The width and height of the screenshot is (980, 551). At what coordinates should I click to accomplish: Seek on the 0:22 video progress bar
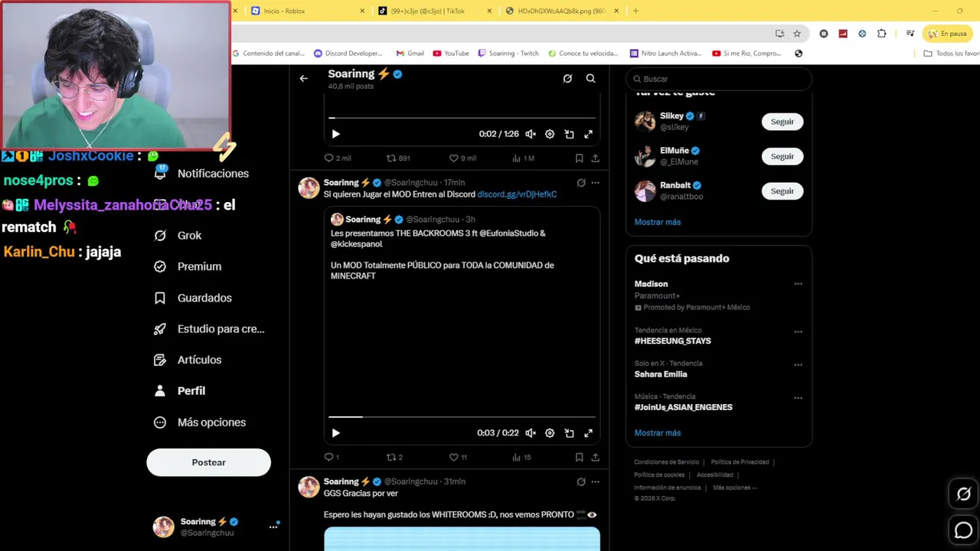(462, 417)
